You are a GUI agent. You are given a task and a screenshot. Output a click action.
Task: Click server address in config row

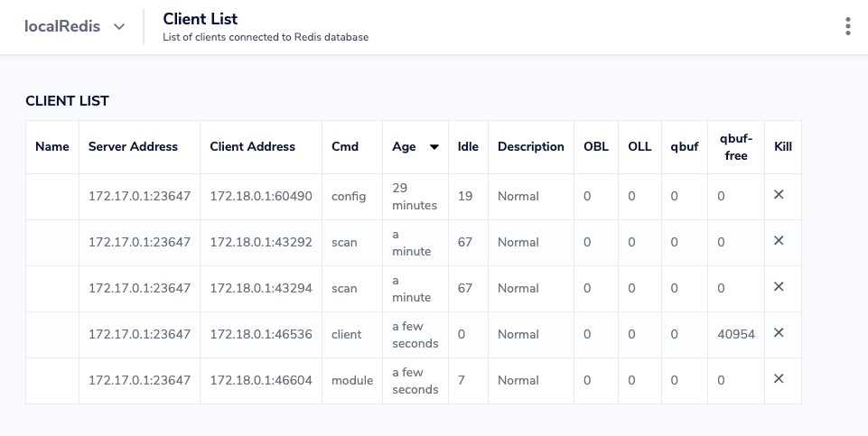pyautogui.click(x=139, y=196)
